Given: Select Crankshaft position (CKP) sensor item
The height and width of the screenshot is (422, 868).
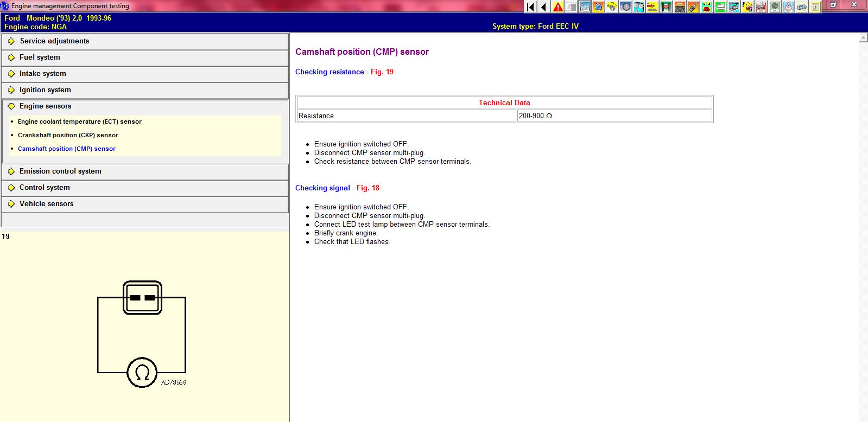Looking at the screenshot, I should pos(68,136).
